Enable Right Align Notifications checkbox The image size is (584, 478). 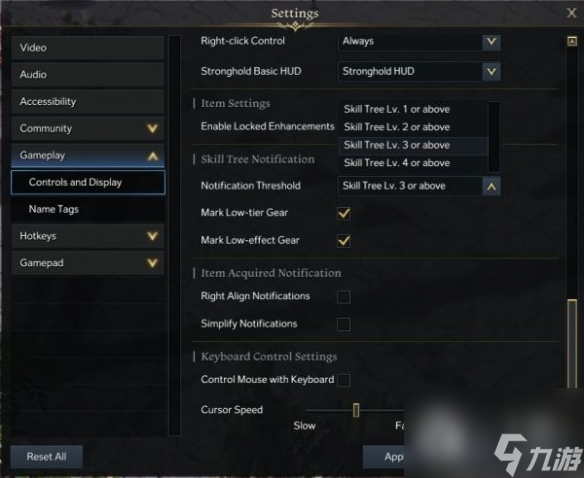pos(343,297)
